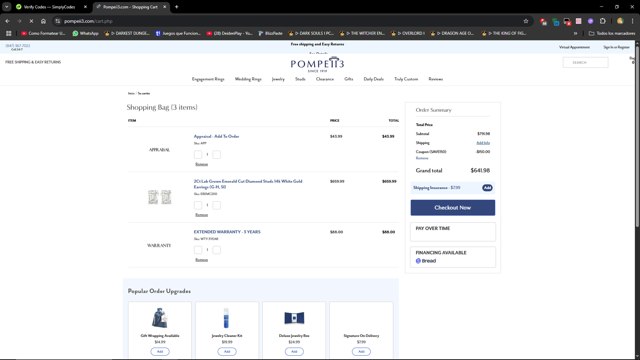Open the DARK SOULS bookmark

click(311, 33)
